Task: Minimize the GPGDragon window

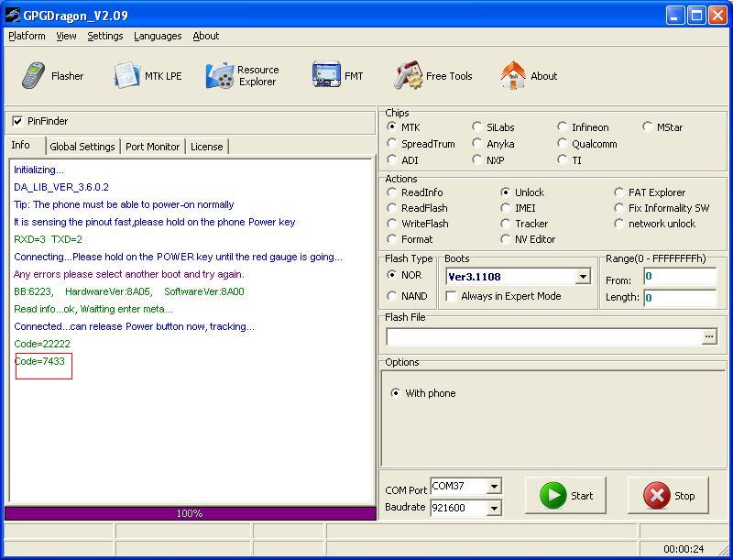Action: point(674,16)
